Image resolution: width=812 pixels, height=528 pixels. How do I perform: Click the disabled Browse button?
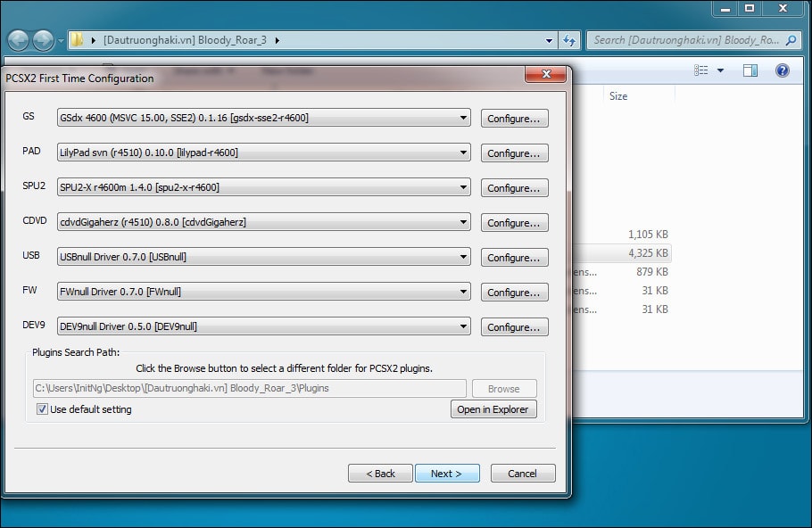tap(504, 388)
